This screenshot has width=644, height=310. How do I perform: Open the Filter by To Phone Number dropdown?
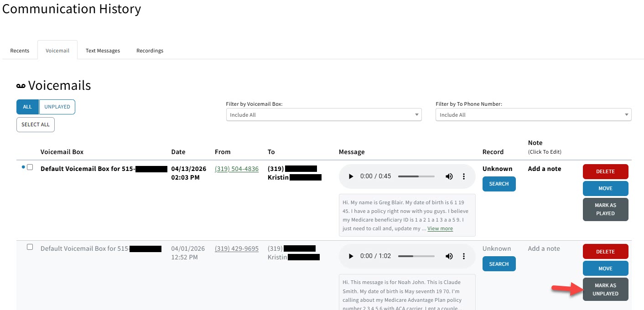(x=534, y=115)
